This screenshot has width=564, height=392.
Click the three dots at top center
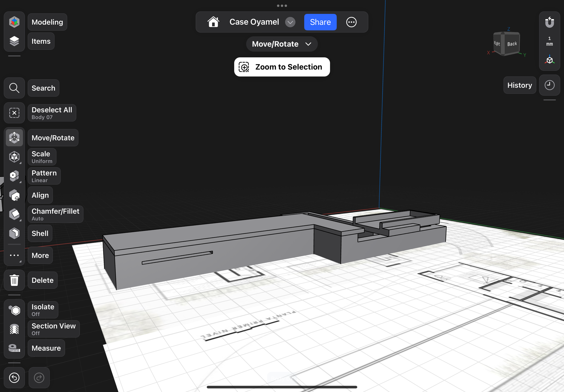[x=282, y=6]
